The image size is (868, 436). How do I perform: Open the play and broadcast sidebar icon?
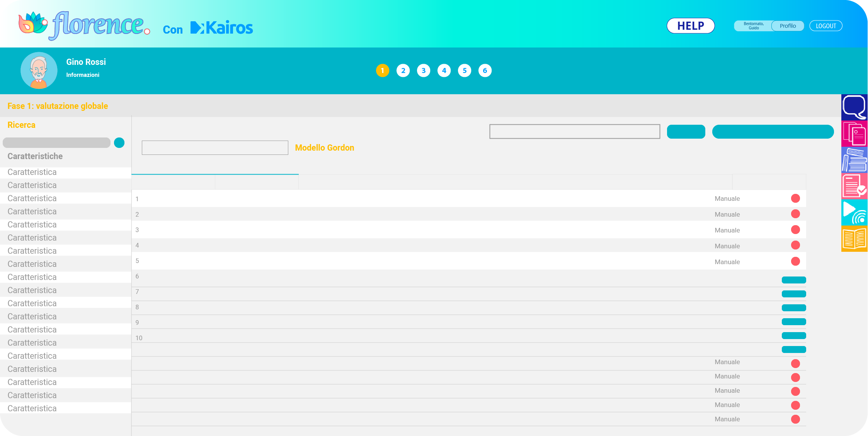pyautogui.click(x=854, y=212)
